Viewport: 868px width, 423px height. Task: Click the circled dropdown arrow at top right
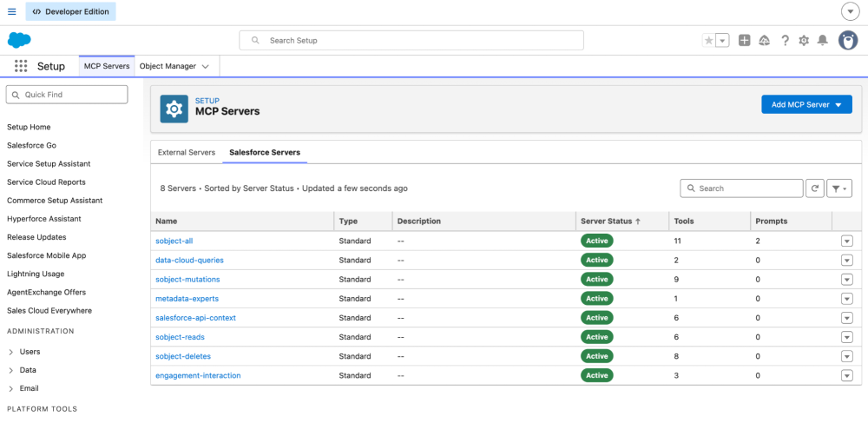[x=850, y=11]
